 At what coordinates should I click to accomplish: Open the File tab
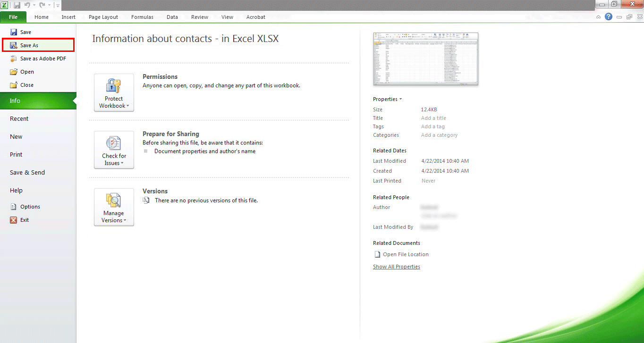pos(13,17)
